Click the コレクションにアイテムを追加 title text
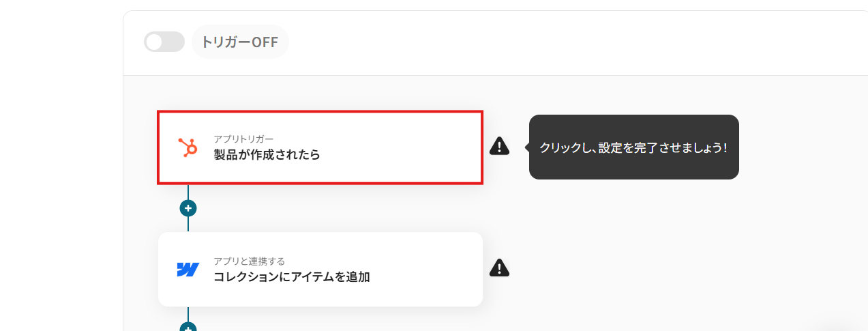The height and width of the screenshot is (331, 868). click(x=291, y=277)
